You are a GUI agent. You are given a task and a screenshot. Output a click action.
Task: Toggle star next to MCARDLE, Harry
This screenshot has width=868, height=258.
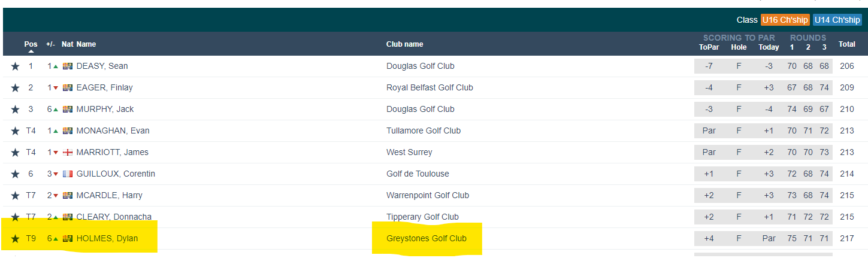click(x=15, y=196)
